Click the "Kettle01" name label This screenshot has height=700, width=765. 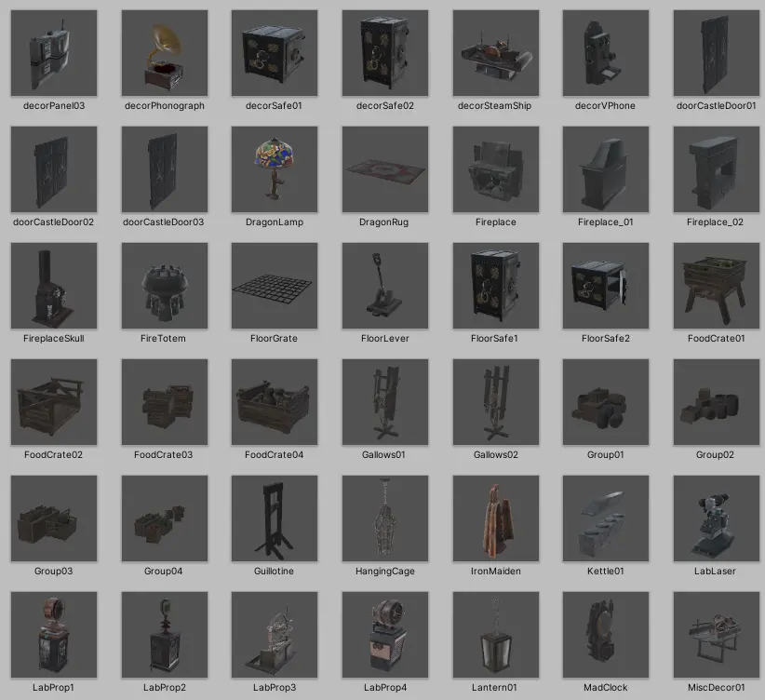pos(606,572)
